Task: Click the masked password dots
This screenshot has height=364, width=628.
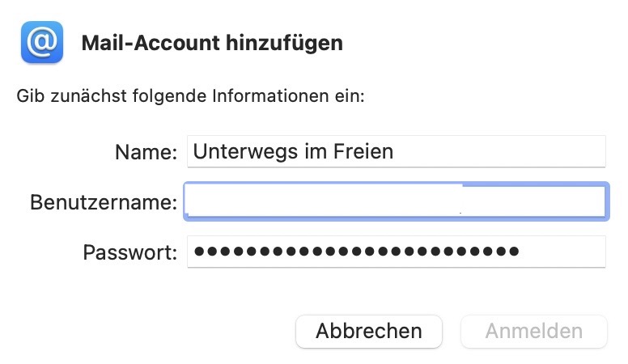Action: [356, 252]
